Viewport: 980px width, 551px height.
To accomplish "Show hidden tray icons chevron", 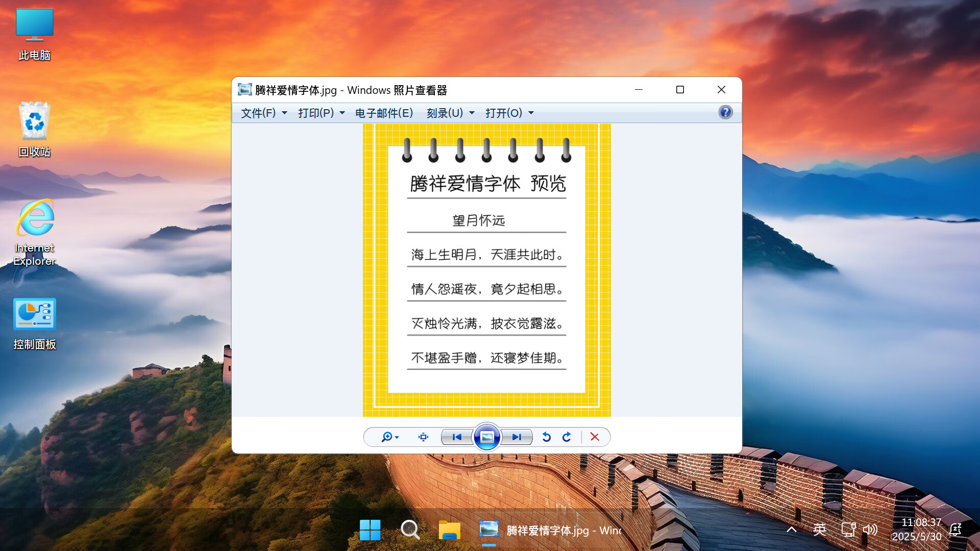I will 792,530.
